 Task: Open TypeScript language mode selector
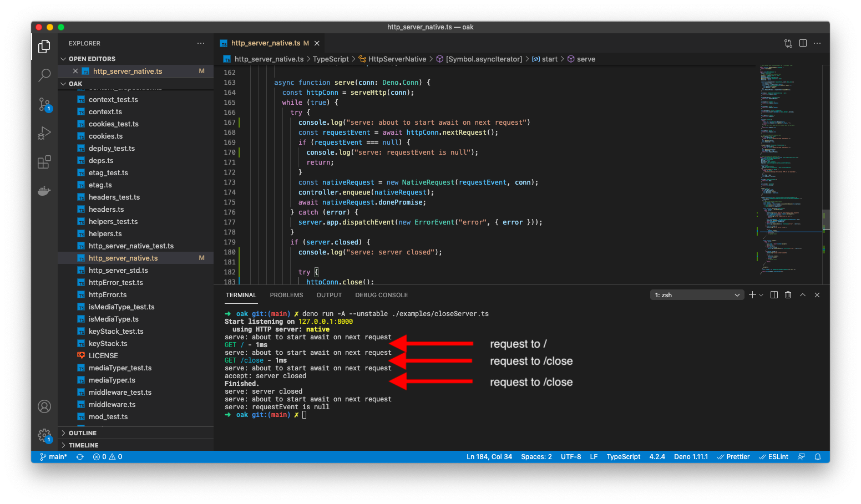[623, 456]
